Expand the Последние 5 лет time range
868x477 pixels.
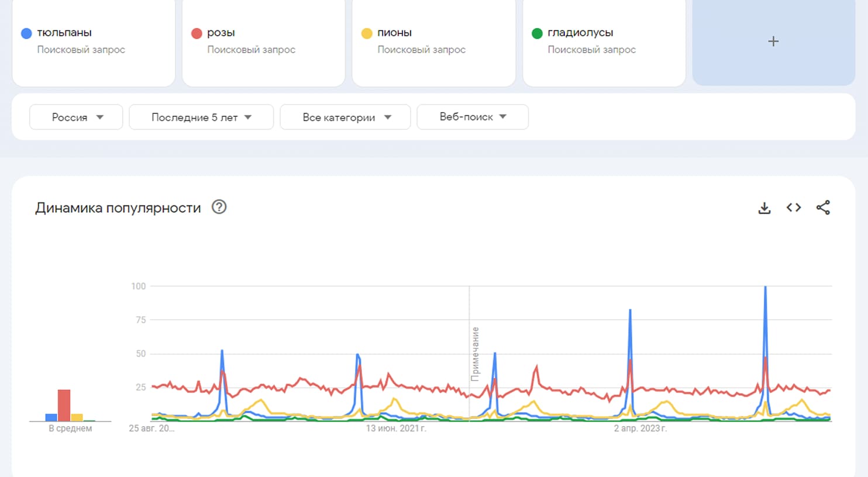point(201,117)
